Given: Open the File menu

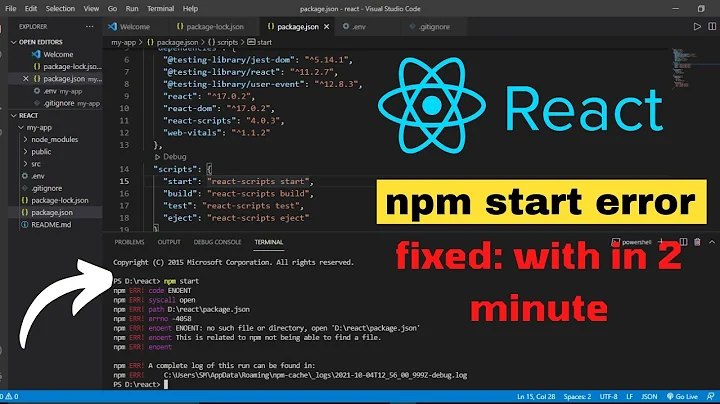Looking at the screenshot, I should tap(10, 8).
